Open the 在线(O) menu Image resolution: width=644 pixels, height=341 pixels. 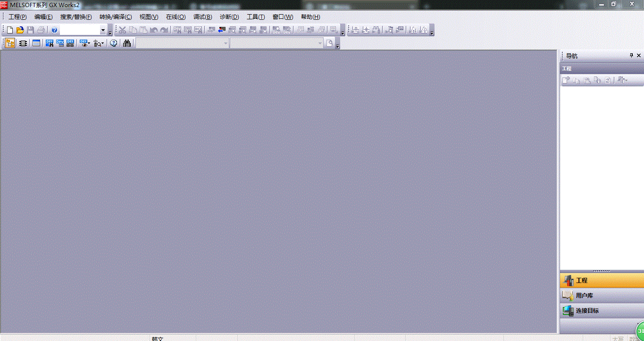pyautogui.click(x=176, y=17)
